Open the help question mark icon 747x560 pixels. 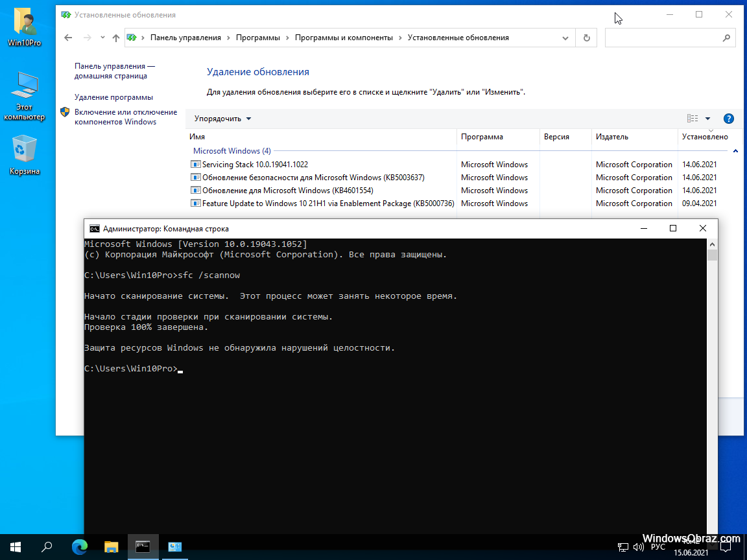coord(728,119)
